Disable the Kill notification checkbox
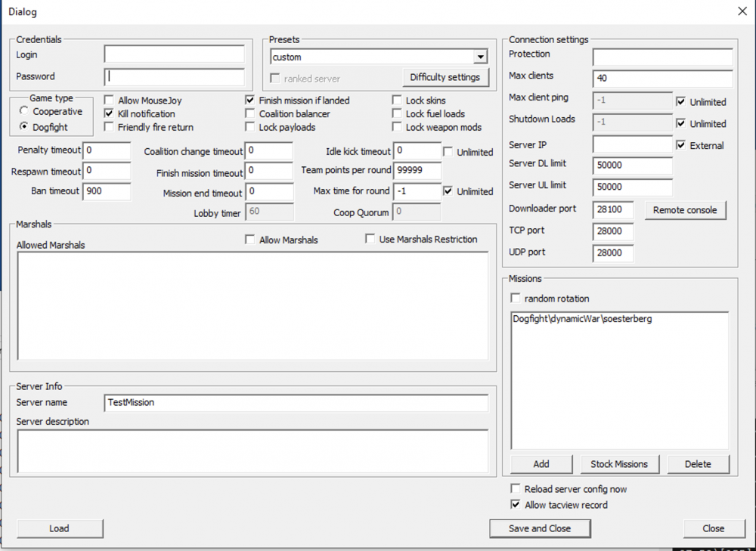 point(109,115)
